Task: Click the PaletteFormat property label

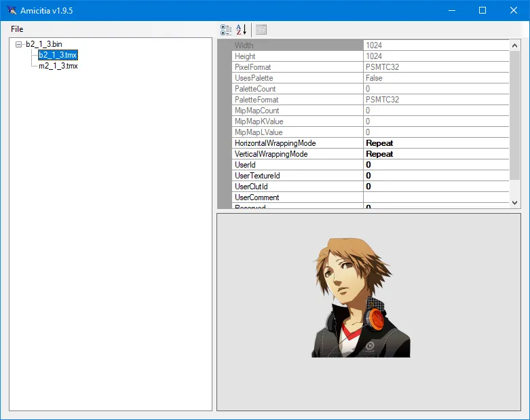Action: point(257,100)
